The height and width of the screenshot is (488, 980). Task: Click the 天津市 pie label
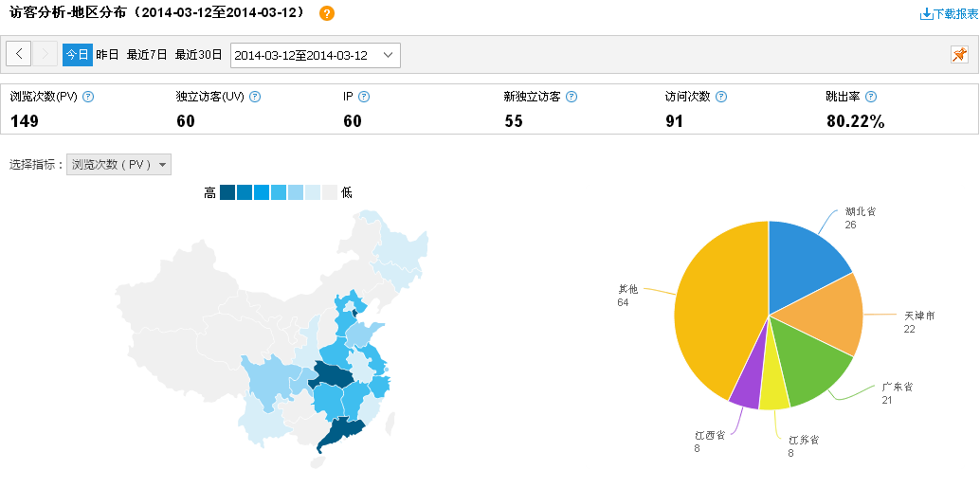pyautogui.click(x=918, y=322)
